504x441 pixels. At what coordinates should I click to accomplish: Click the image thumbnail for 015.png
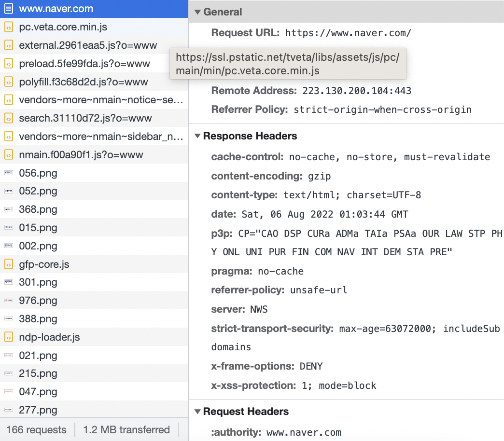(x=9, y=227)
